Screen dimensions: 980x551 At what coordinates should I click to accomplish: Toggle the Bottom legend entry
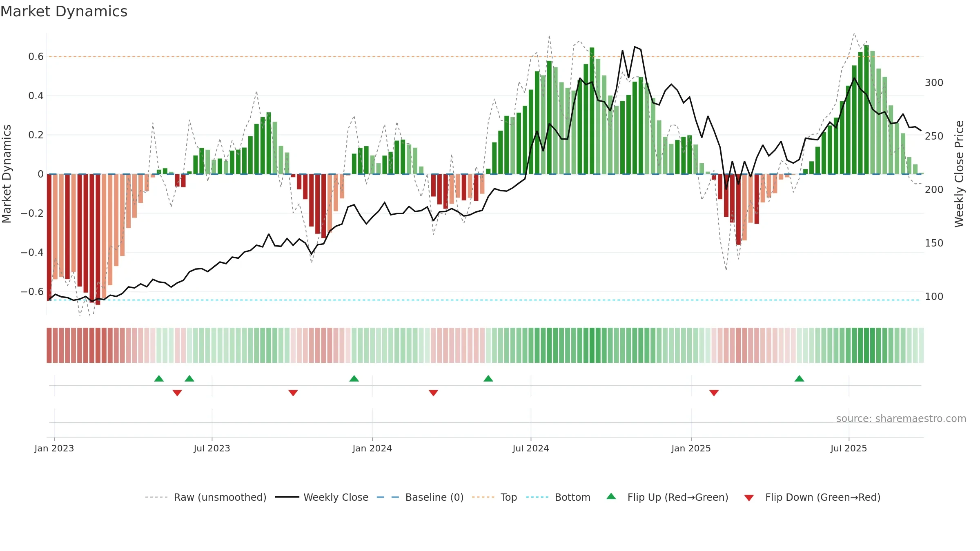[x=558, y=497]
